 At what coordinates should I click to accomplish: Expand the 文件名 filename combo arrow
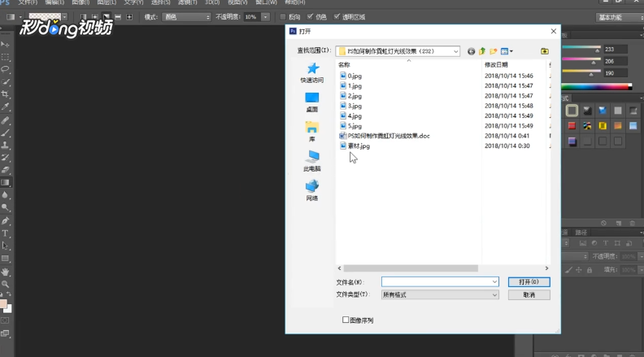coord(494,282)
